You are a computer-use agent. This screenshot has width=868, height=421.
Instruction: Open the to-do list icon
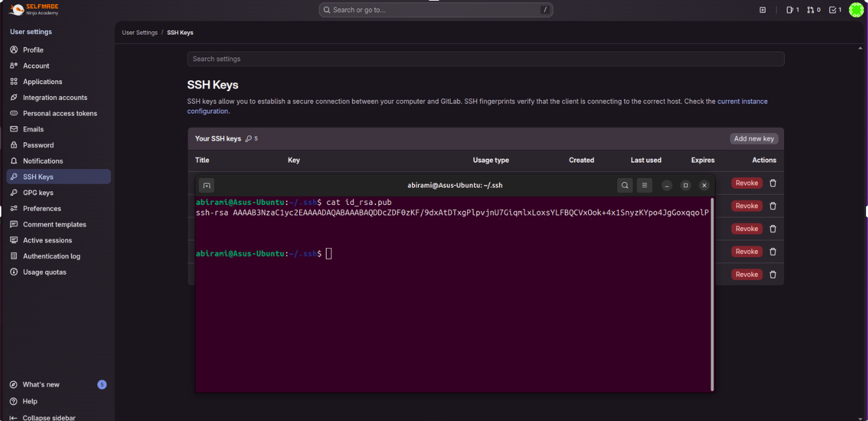[835, 10]
